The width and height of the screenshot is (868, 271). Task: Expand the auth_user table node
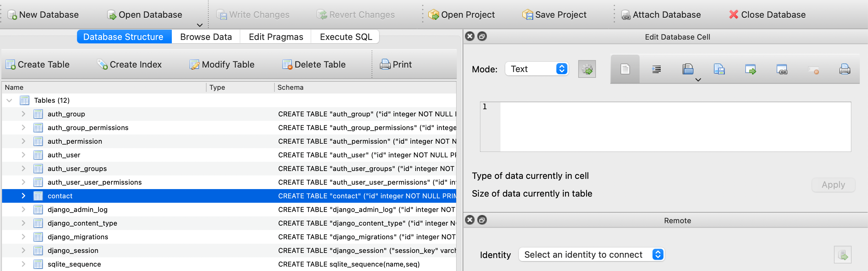pos(23,155)
